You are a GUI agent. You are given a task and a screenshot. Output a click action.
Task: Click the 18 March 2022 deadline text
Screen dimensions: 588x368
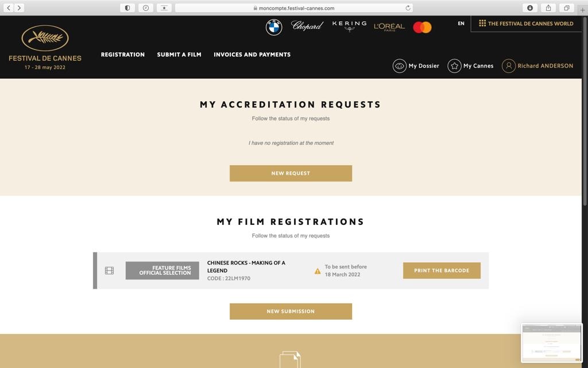tap(342, 274)
